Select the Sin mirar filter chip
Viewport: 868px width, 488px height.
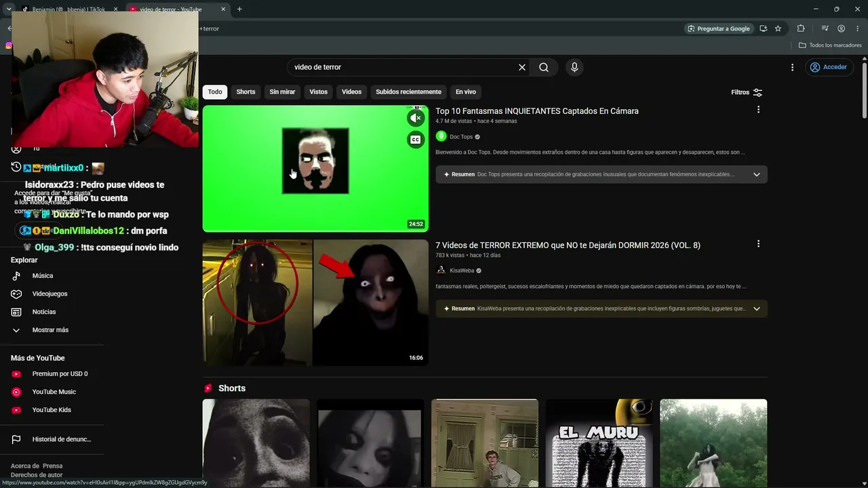[x=282, y=91]
